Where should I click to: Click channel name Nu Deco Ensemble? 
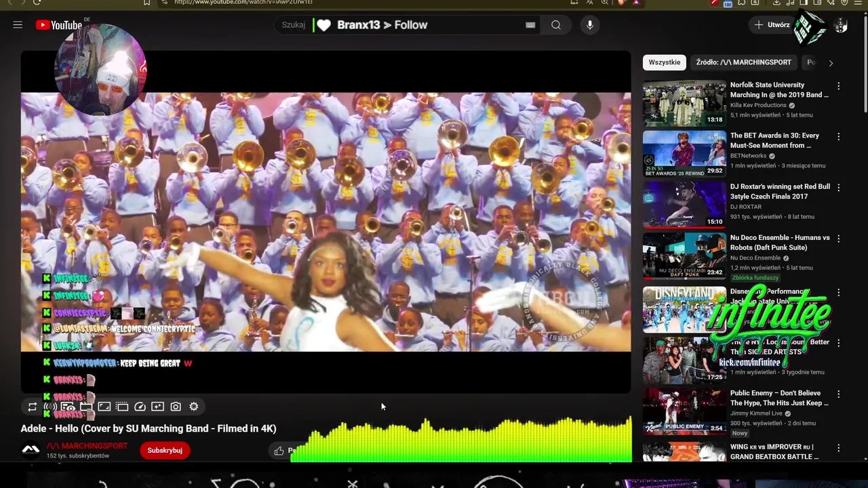[x=755, y=258]
